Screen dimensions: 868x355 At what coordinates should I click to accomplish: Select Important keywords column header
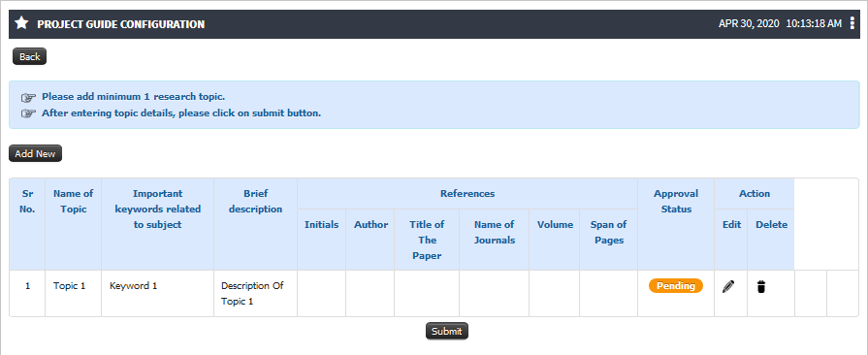coord(158,224)
